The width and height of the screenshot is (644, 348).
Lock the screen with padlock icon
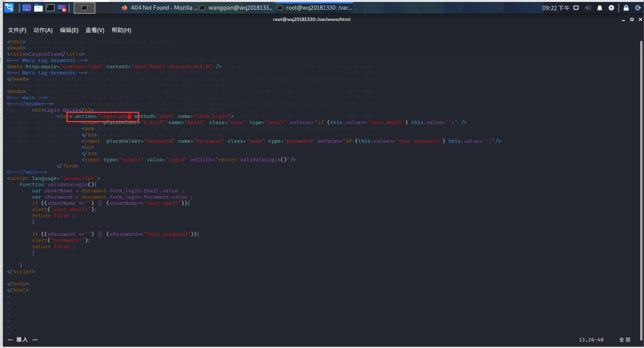626,8
